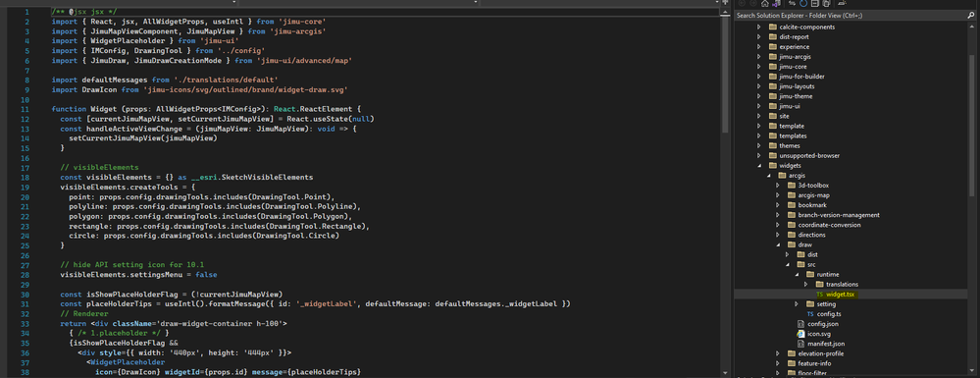The height and width of the screenshot is (378, 980).
Task: Click the sync arrows icon in Solution Explorer toolbar
Action: (x=792, y=3)
